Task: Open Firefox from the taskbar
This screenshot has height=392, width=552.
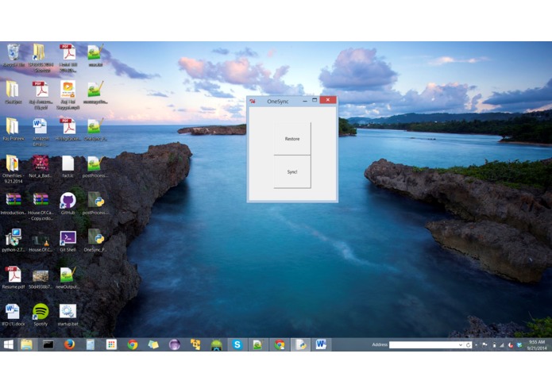Action: [x=69, y=344]
